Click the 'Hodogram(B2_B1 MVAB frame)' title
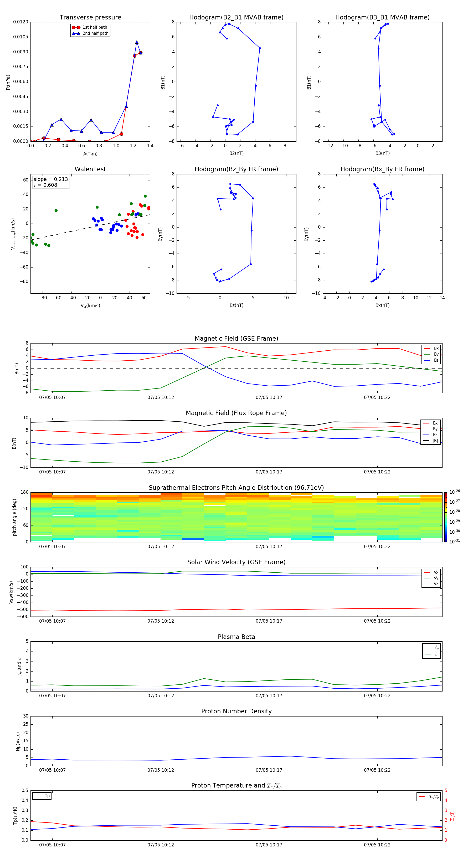The image size is (473, 868). tap(236, 17)
